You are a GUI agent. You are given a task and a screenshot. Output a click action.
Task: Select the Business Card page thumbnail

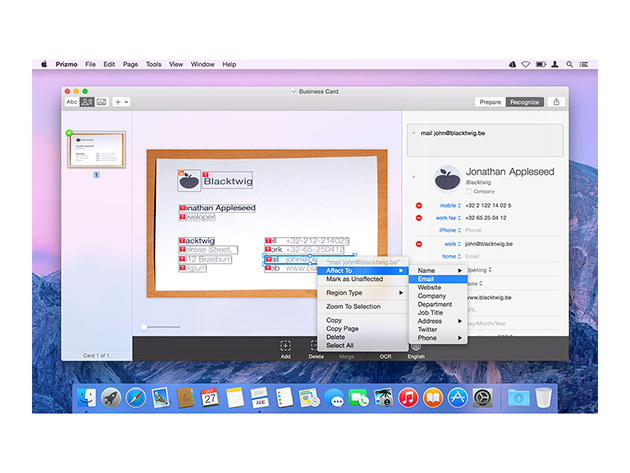tap(96, 149)
